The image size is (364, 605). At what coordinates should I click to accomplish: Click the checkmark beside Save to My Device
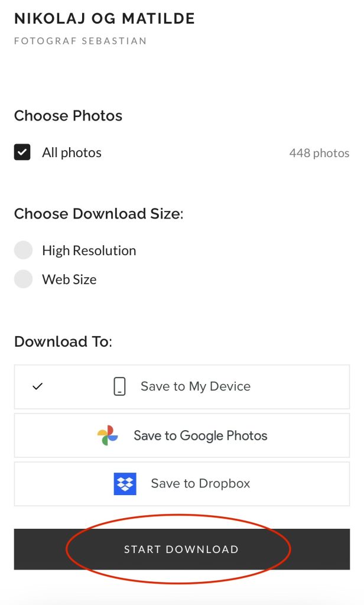(x=37, y=386)
